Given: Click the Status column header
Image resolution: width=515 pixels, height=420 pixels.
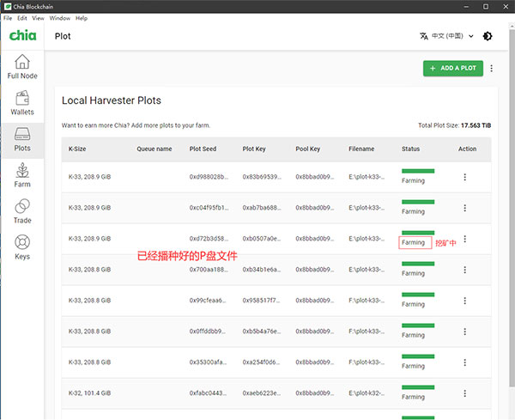Looking at the screenshot, I should 410,149.
